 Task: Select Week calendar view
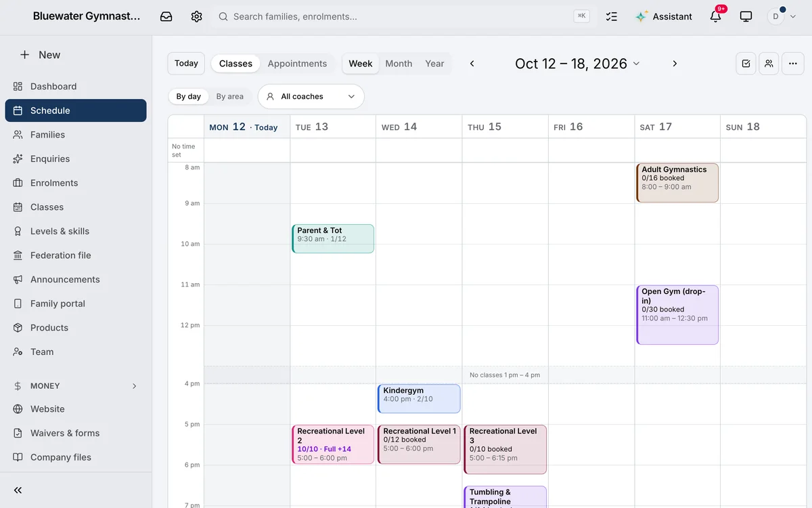pos(361,64)
